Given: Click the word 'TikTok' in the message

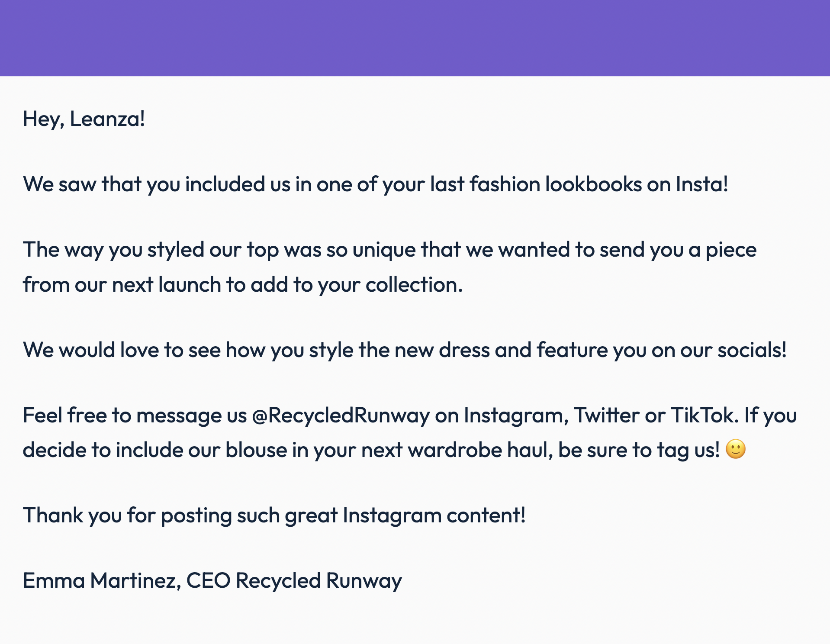Looking at the screenshot, I should pos(705,415).
